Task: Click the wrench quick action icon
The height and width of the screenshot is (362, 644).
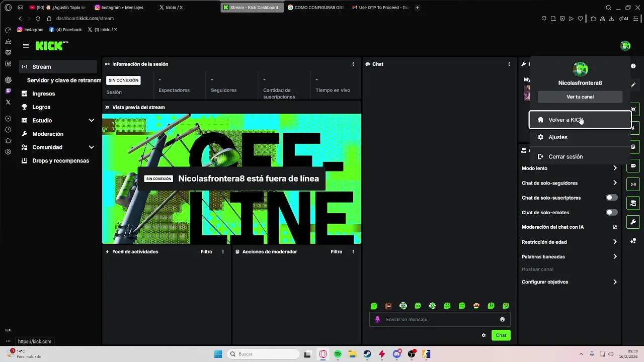Action: click(633, 222)
